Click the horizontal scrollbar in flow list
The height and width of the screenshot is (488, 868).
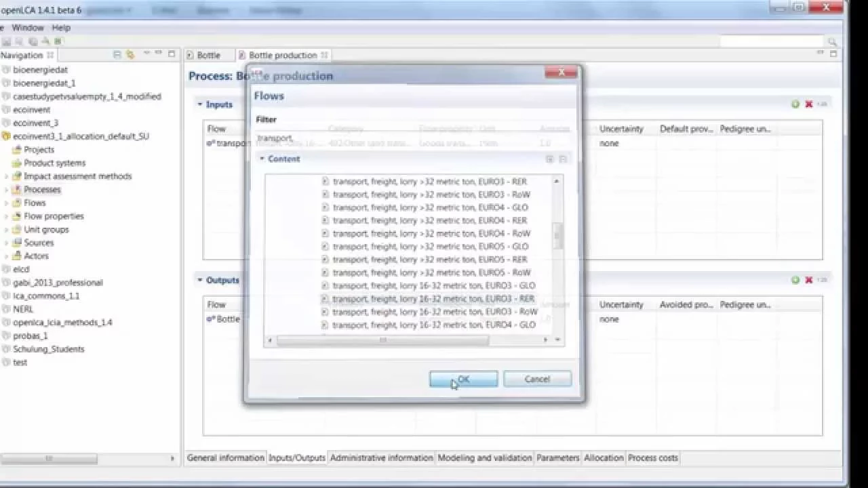pyautogui.click(x=382, y=340)
